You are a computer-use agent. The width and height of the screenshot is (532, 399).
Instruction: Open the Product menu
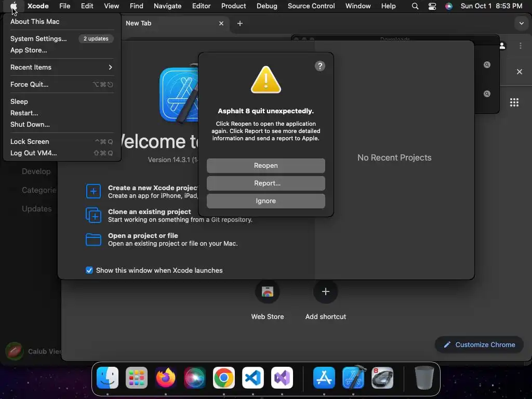pos(233,6)
